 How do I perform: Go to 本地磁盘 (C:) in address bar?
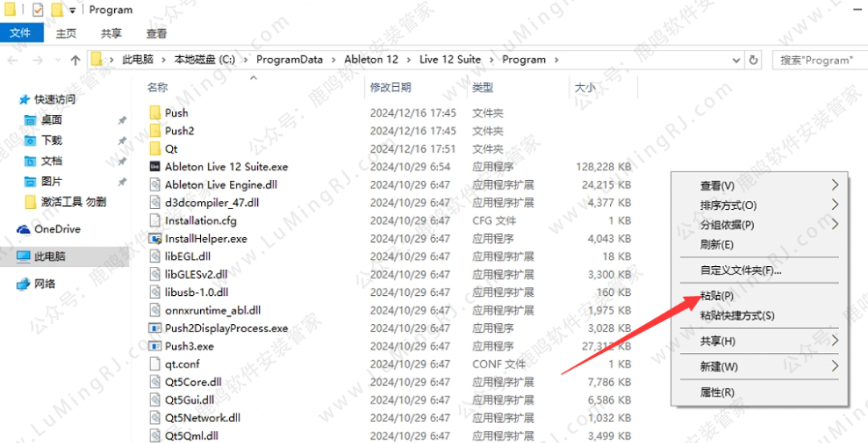coord(205,59)
